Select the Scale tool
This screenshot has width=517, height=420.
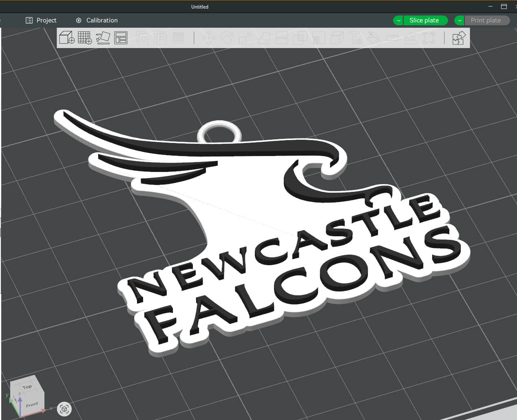click(245, 38)
